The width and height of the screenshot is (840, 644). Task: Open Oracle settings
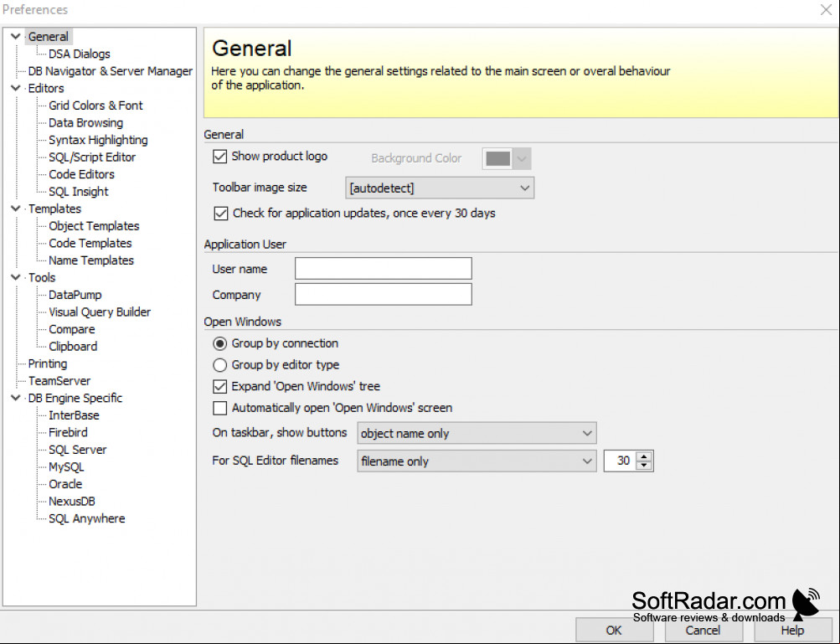click(x=65, y=484)
